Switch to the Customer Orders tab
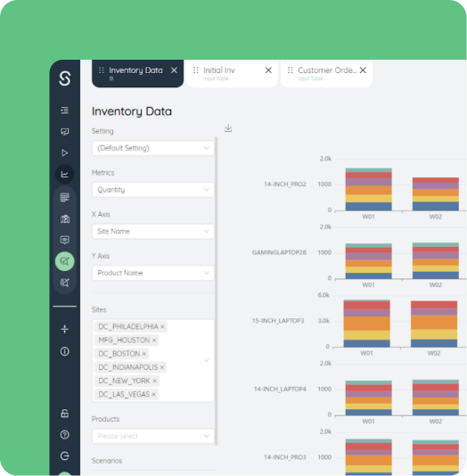 click(326, 73)
